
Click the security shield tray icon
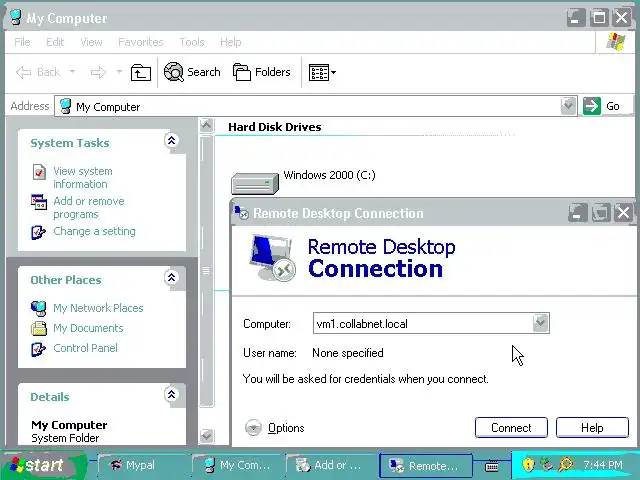528,464
